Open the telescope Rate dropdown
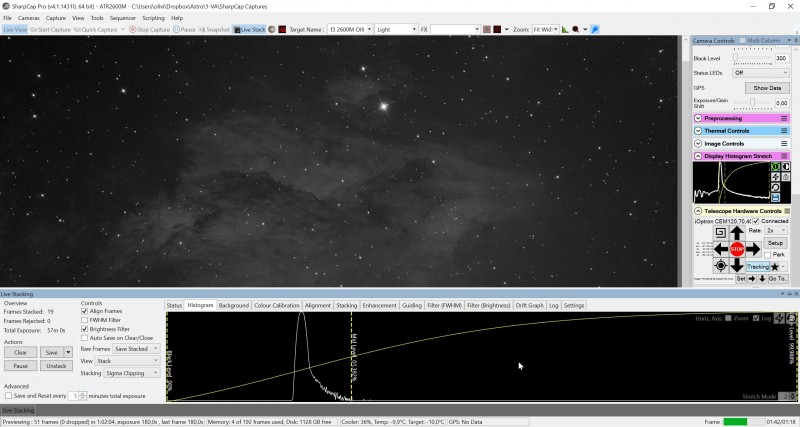 click(x=776, y=231)
